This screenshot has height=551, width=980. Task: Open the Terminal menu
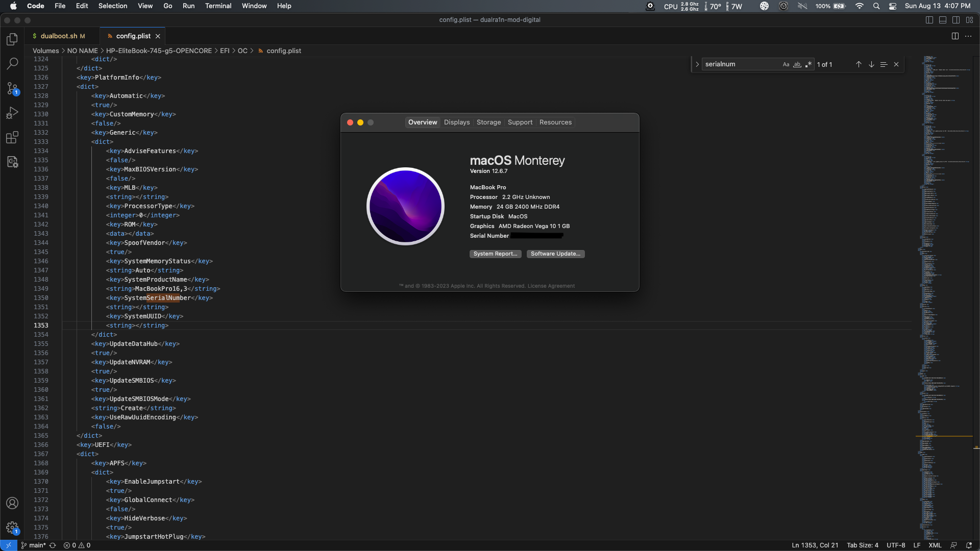218,6
